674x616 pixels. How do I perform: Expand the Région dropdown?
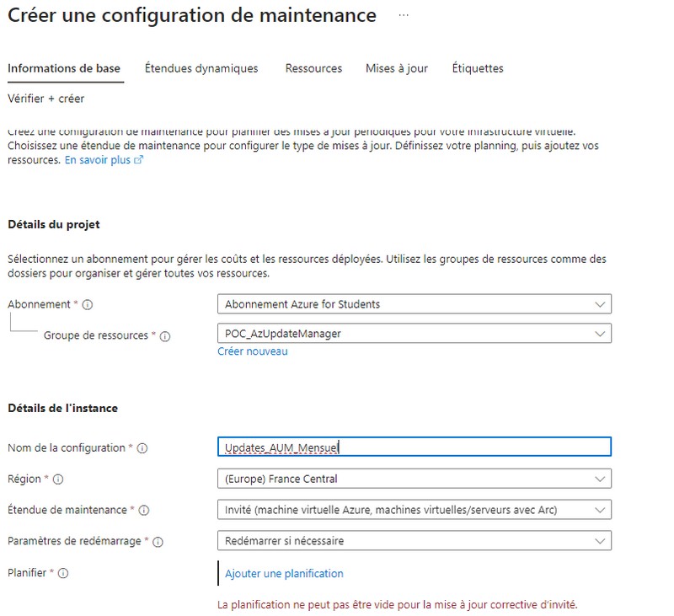(414, 479)
